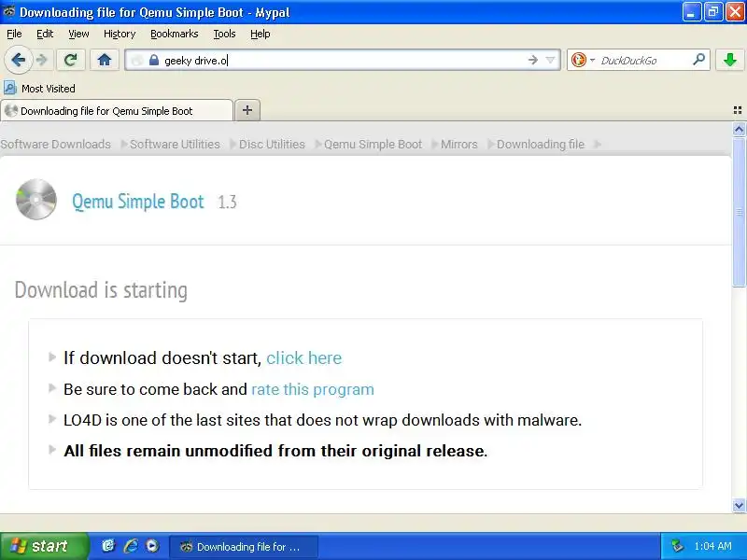Screen dimensions: 747x560
Task: Open the Qemu Simple Boot title link
Action: (x=138, y=202)
